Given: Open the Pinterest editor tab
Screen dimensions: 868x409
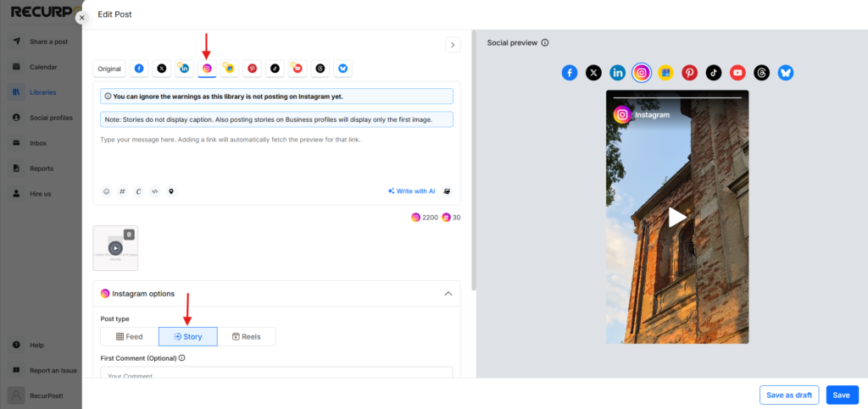Looking at the screenshot, I should pos(253,69).
